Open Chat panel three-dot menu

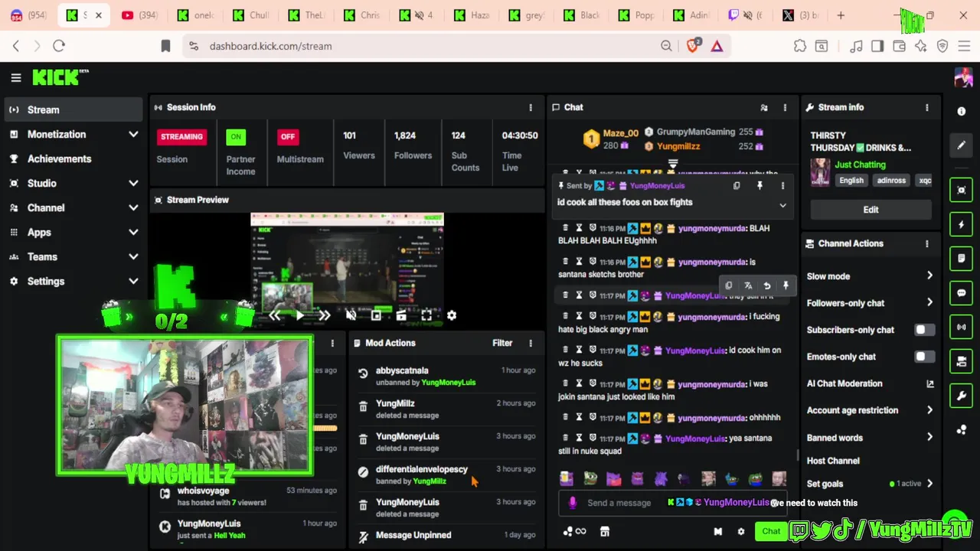click(x=784, y=107)
